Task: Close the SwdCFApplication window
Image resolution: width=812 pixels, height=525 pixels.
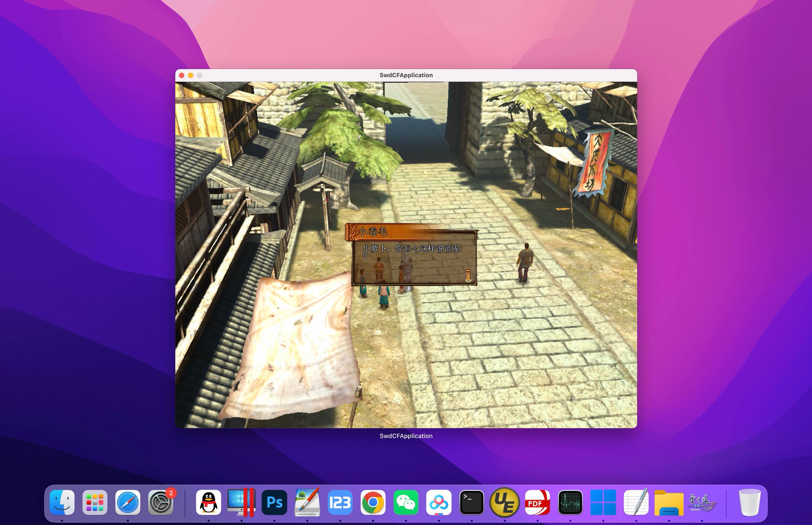Action: tap(182, 75)
